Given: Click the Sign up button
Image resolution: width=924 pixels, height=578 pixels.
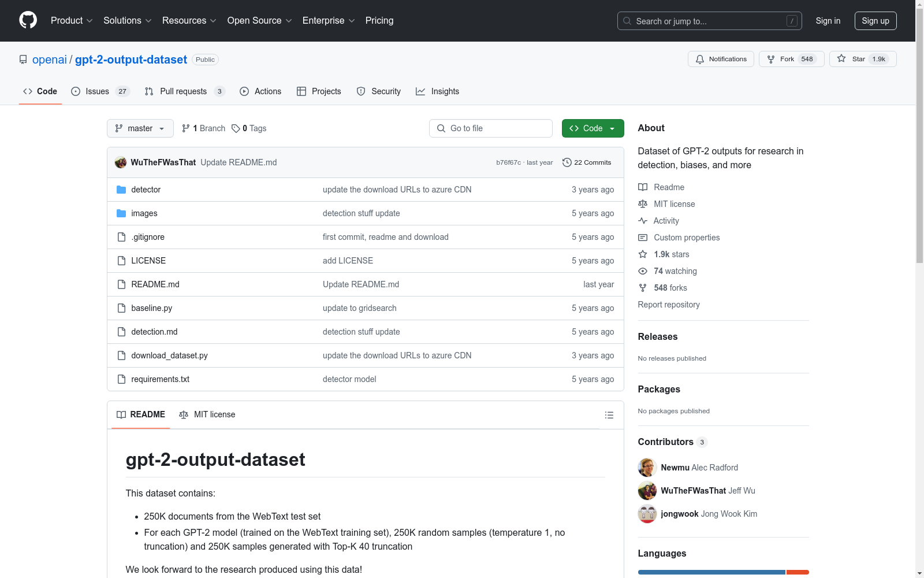Looking at the screenshot, I should [x=875, y=21].
